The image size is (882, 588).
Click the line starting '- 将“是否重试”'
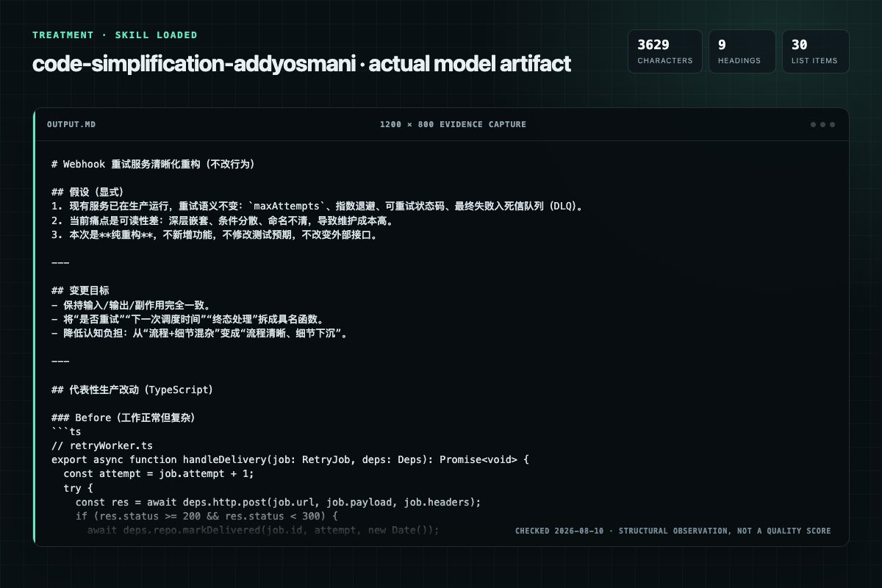coord(188,319)
